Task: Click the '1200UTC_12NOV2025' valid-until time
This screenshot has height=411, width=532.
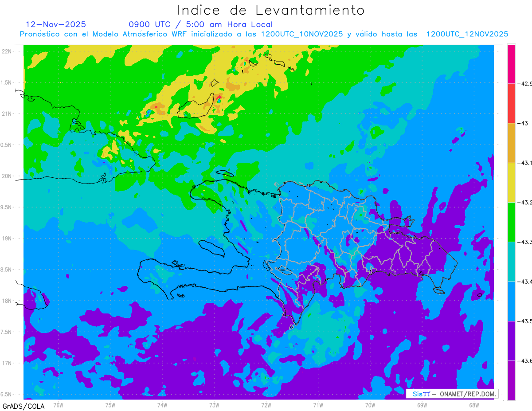Action: (467, 34)
